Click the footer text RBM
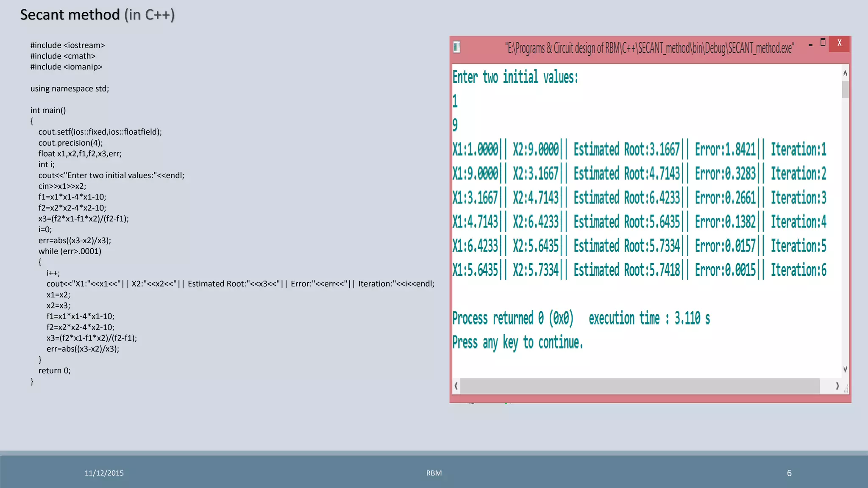868x488 pixels. (434, 473)
